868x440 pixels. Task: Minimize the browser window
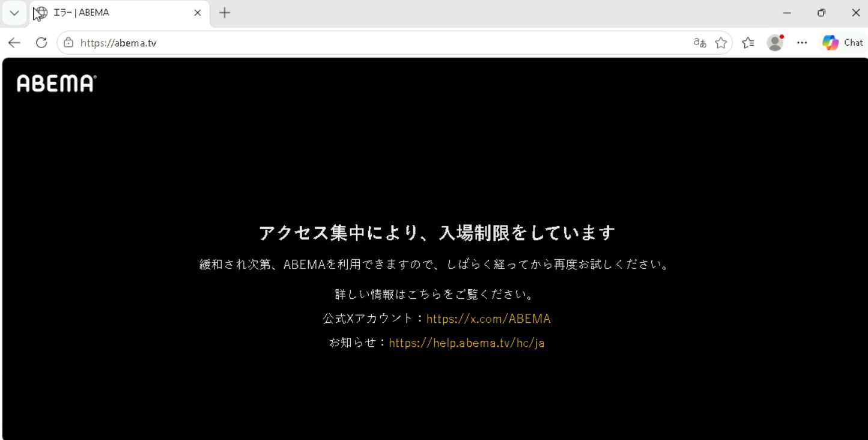pos(787,13)
